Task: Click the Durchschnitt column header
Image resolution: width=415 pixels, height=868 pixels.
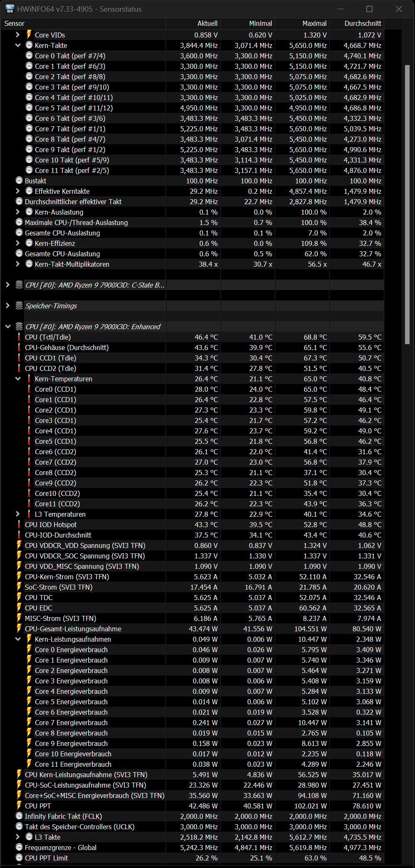Action: point(357,24)
